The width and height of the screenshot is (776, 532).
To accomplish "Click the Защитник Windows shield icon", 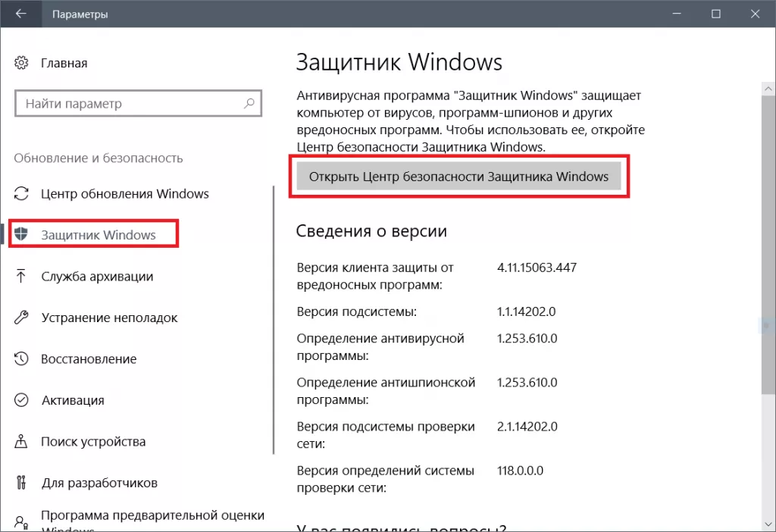I will click(20, 234).
